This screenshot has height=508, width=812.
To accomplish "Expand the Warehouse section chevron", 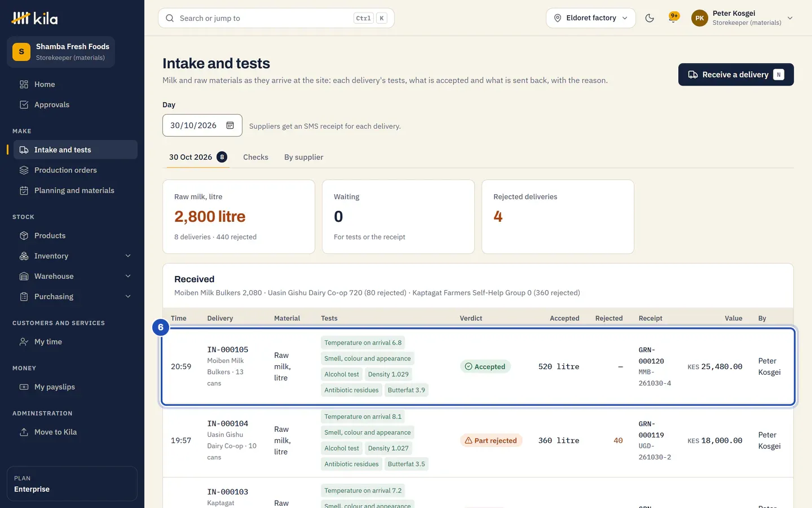I will [x=128, y=276].
